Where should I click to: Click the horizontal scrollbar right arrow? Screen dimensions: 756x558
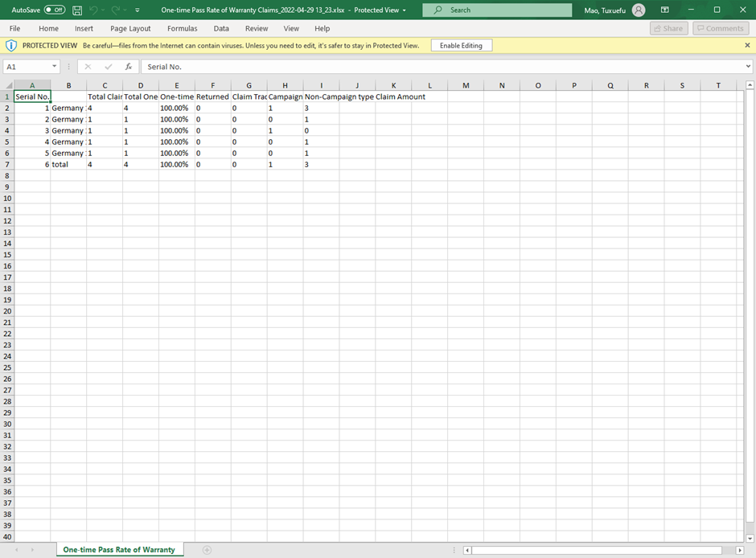(740, 550)
